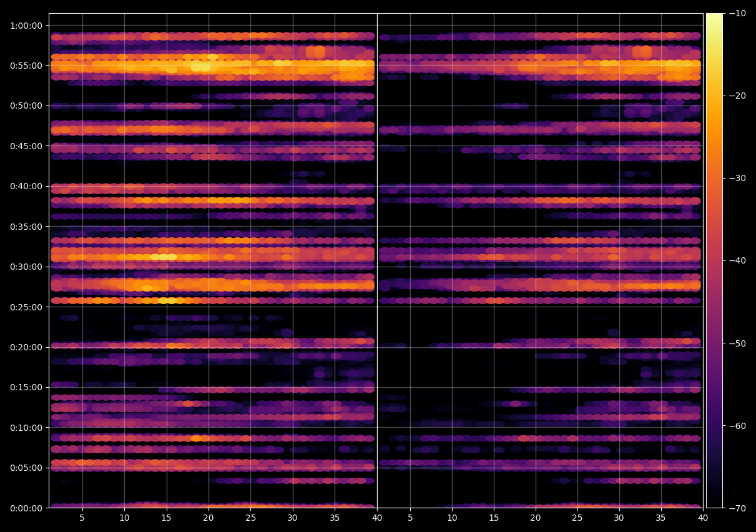Click x-axis label 20 of the left heatmap

(x=209, y=518)
